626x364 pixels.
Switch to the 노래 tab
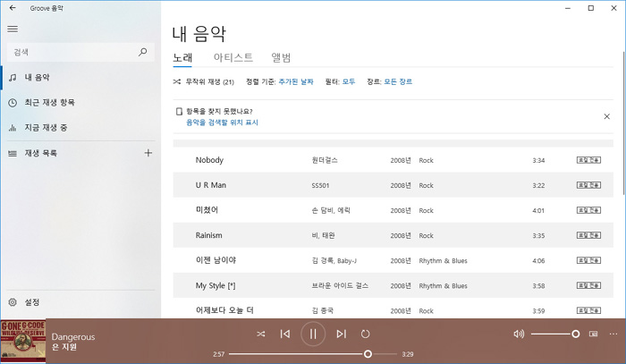[x=182, y=58]
